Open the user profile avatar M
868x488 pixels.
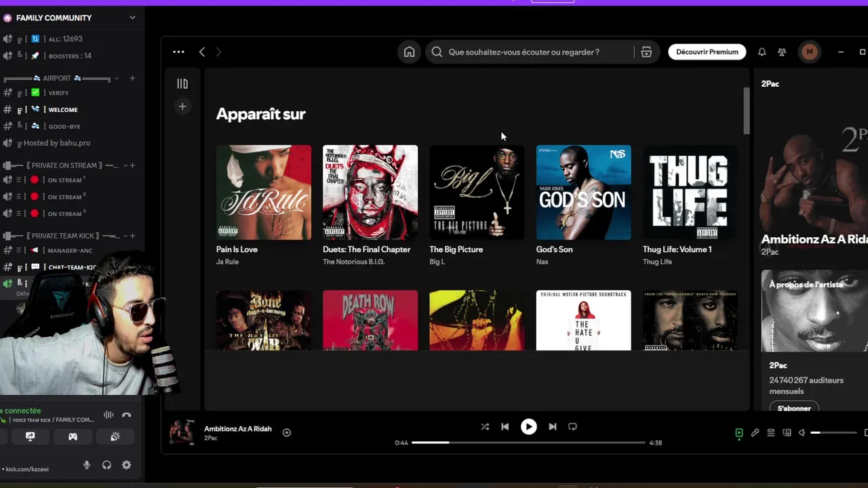[x=809, y=52]
